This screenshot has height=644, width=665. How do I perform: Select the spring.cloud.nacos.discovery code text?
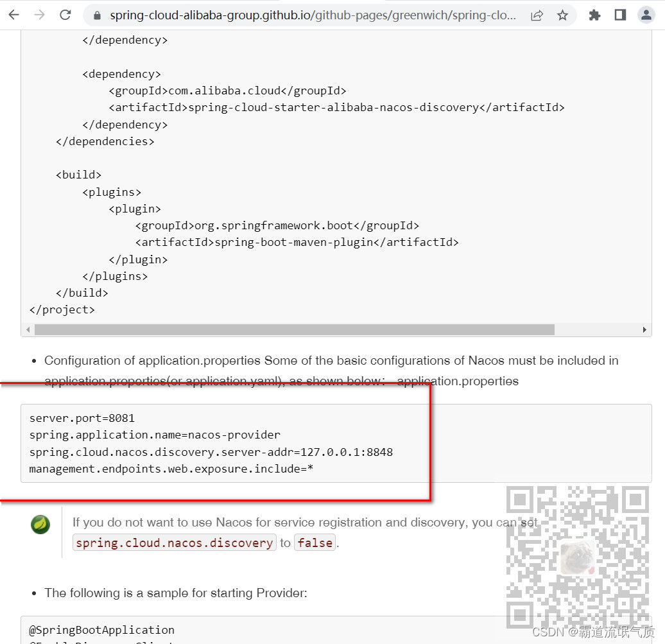click(x=174, y=543)
